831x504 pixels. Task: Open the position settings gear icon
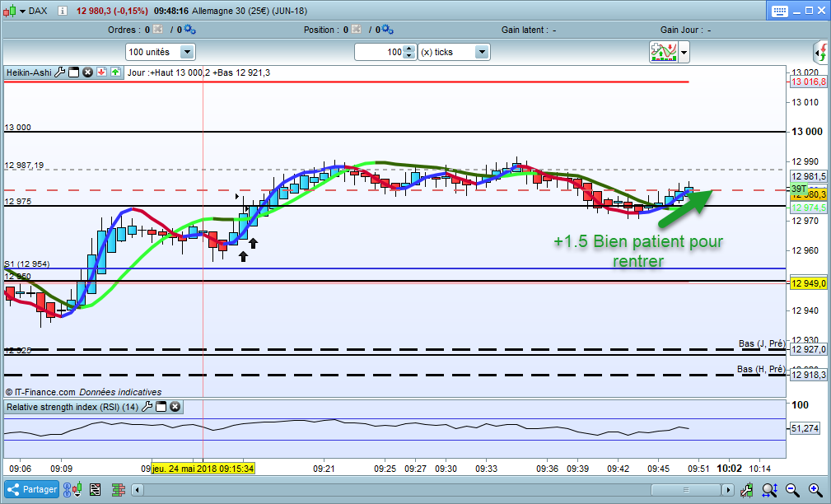tap(387, 29)
